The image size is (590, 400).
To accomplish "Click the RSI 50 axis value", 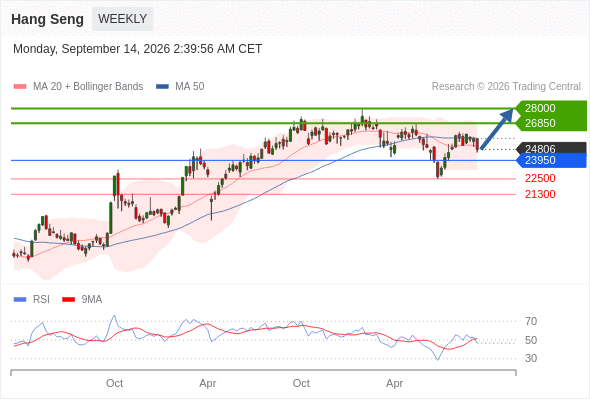I will click(531, 340).
